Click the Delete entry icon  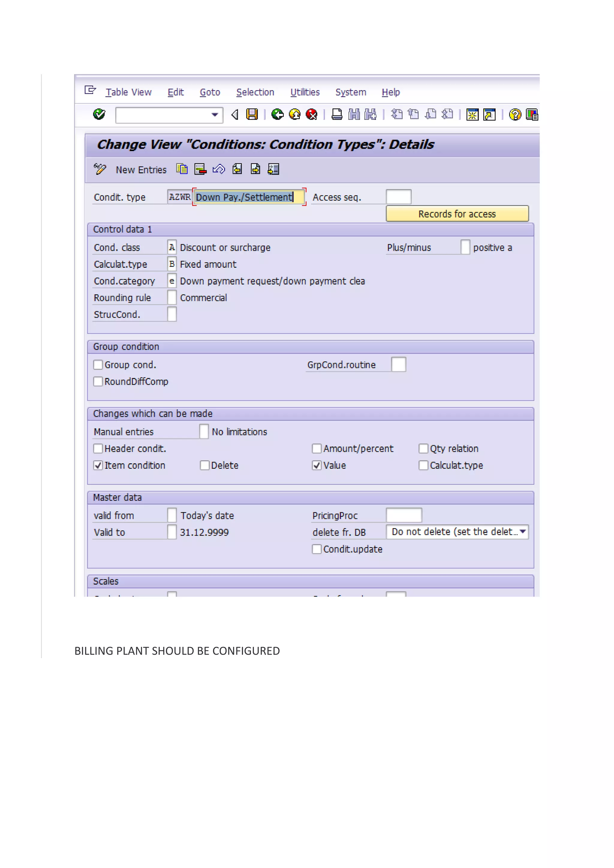(x=200, y=169)
